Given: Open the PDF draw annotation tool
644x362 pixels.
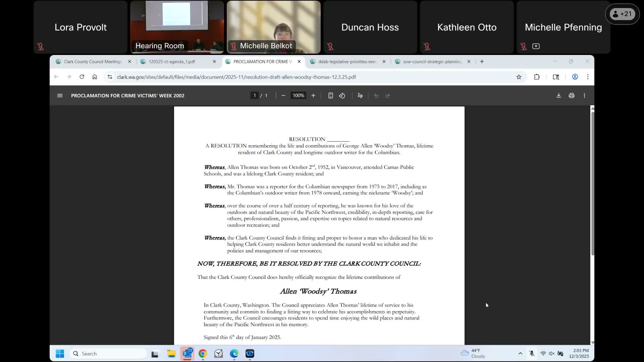Looking at the screenshot, I should (360, 96).
